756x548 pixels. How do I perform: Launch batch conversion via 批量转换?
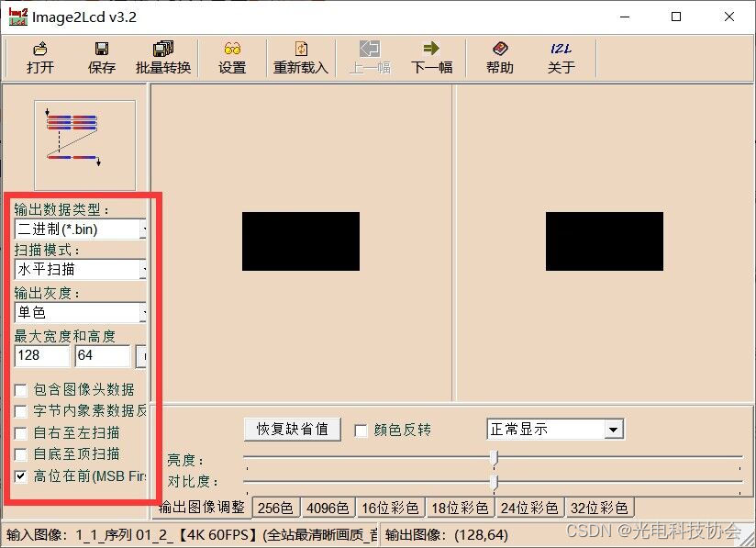[165, 57]
